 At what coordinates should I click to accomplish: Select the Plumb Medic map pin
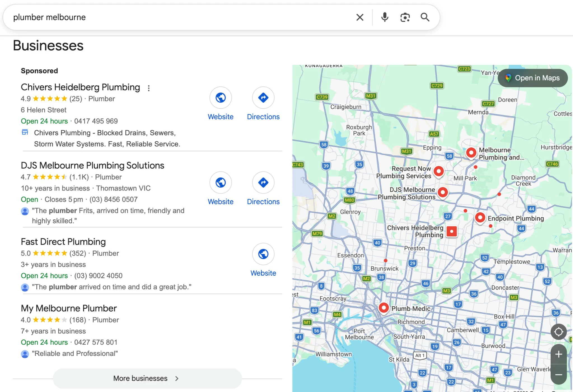[383, 308]
